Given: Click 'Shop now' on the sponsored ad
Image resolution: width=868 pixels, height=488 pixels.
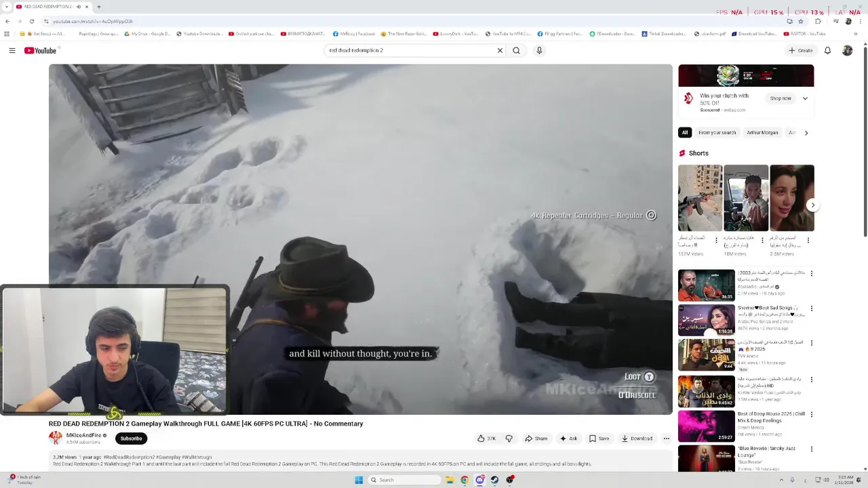Looking at the screenshot, I should [781, 98].
